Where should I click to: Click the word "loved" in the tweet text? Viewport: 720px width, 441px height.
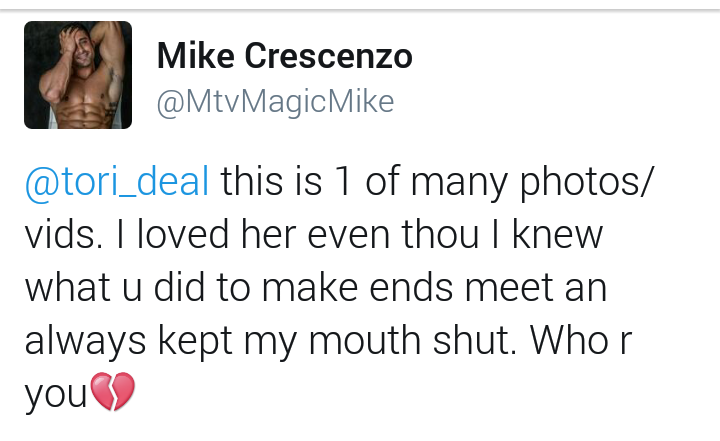pos(183,234)
